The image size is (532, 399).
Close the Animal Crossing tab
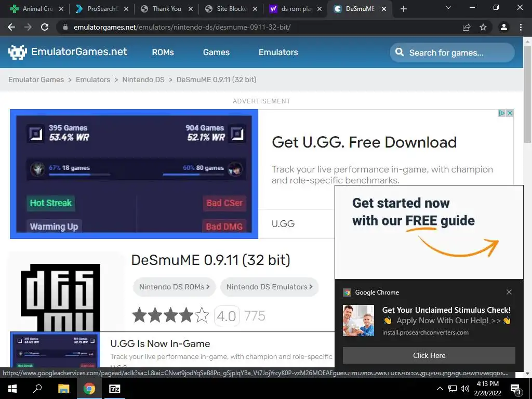click(x=61, y=9)
